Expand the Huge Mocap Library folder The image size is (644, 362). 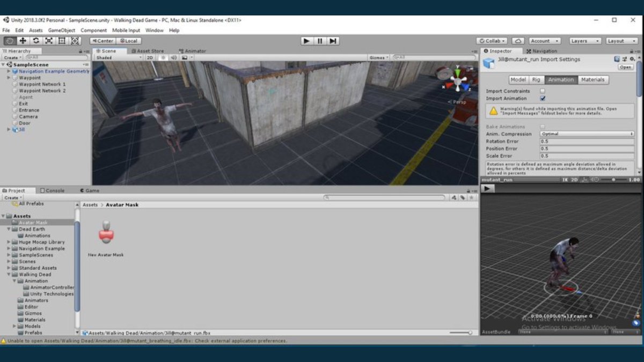[9, 242]
